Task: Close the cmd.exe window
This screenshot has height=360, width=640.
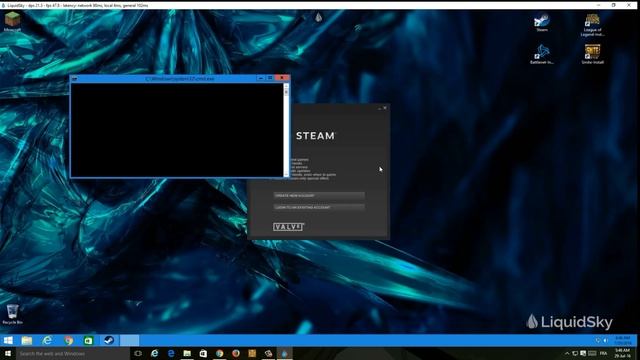Action: pyautogui.click(x=282, y=78)
